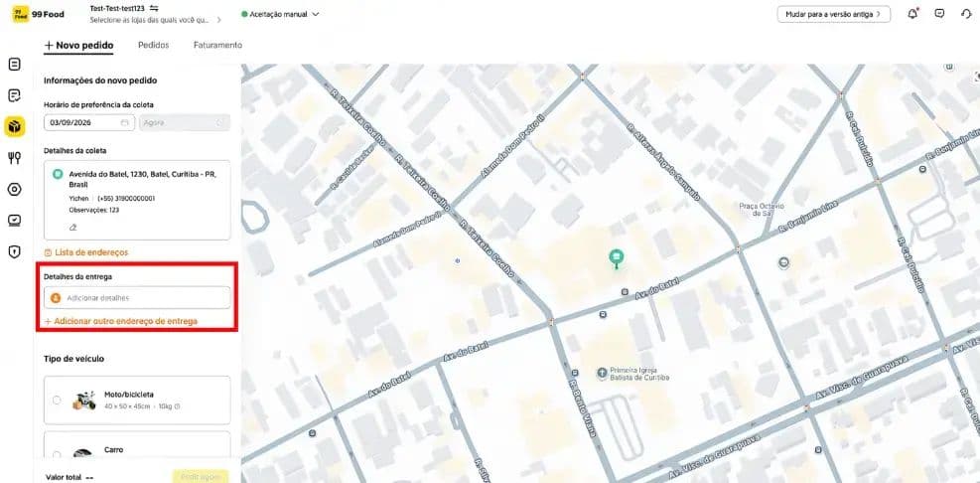Click the Tipo de veículo heading
Image resolution: width=980 pixels, height=483 pixels.
tap(73, 359)
